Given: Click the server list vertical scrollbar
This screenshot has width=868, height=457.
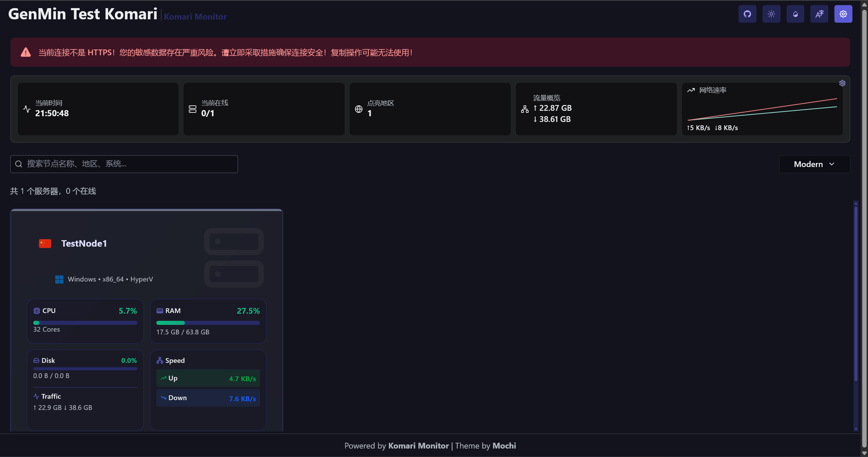Looking at the screenshot, I should (x=855, y=293).
